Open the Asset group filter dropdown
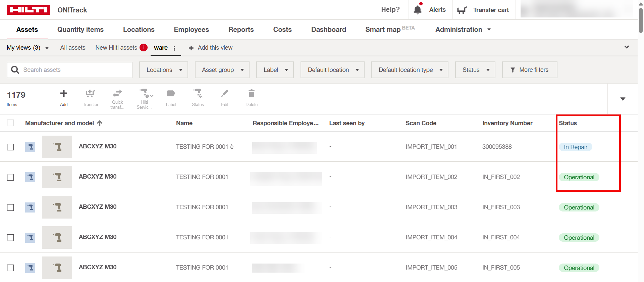This screenshot has height=282, width=644. [222, 70]
